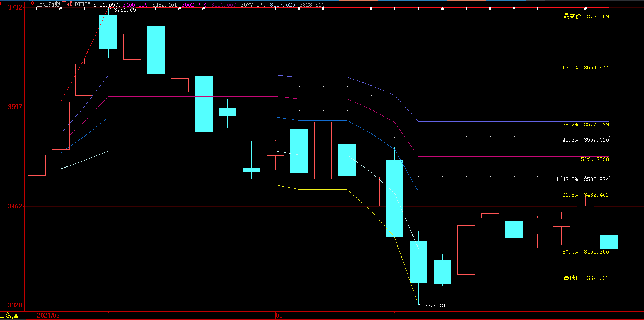Click the 2021/02 date axis label
This screenshot has height=320, width=644.
48,316
